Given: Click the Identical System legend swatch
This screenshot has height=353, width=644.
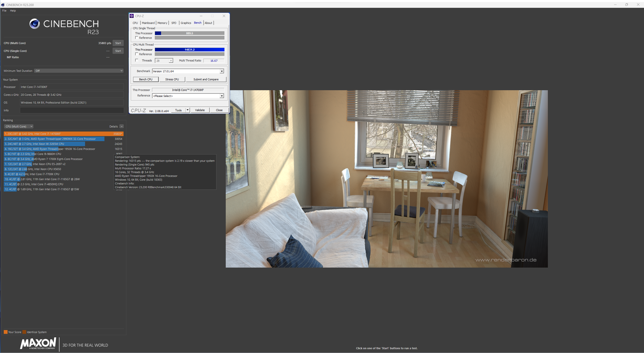Looking at the screenshot, I should click(24, 332).
